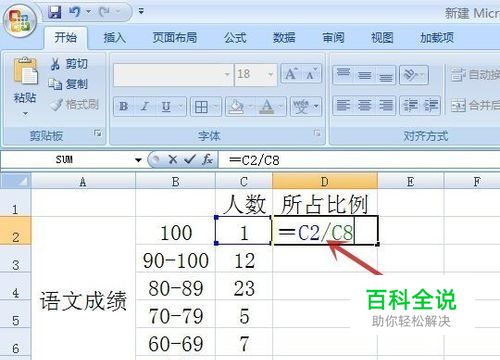Image resolution: width=500 pixels, height=360 pixels.
Task: Toggle the 自动换行 wrap text button
Action: 475,75
